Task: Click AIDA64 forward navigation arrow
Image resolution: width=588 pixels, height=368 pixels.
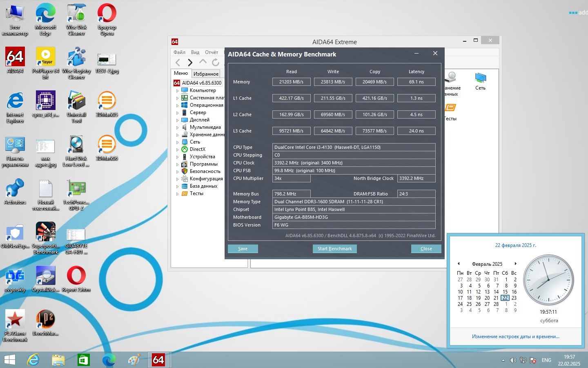Action: (x=190, y=62)
